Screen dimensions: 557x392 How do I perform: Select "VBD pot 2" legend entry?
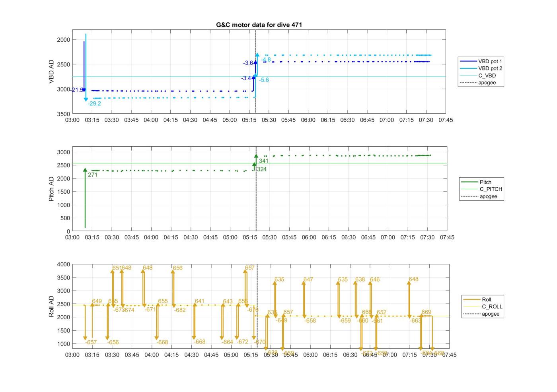[x=481, y=68]
